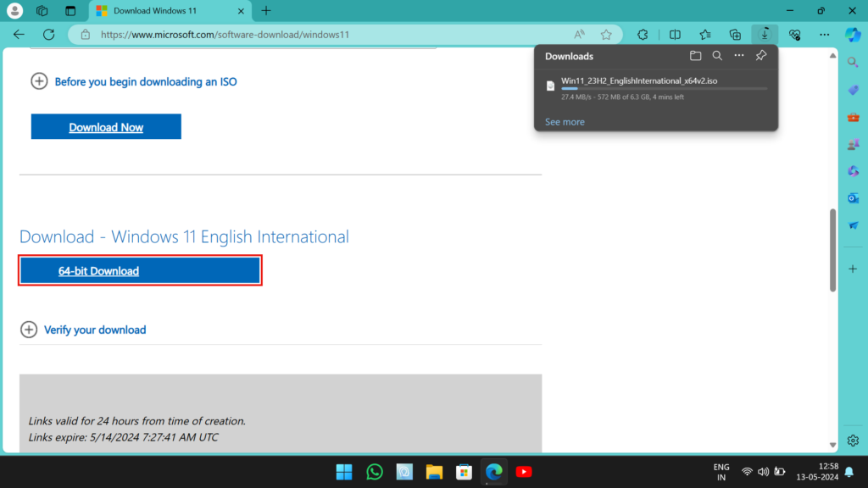Screen dimensions: 868x488
Task: Click the page vertical scrollbar thumb
Action: tap(832, 250)
